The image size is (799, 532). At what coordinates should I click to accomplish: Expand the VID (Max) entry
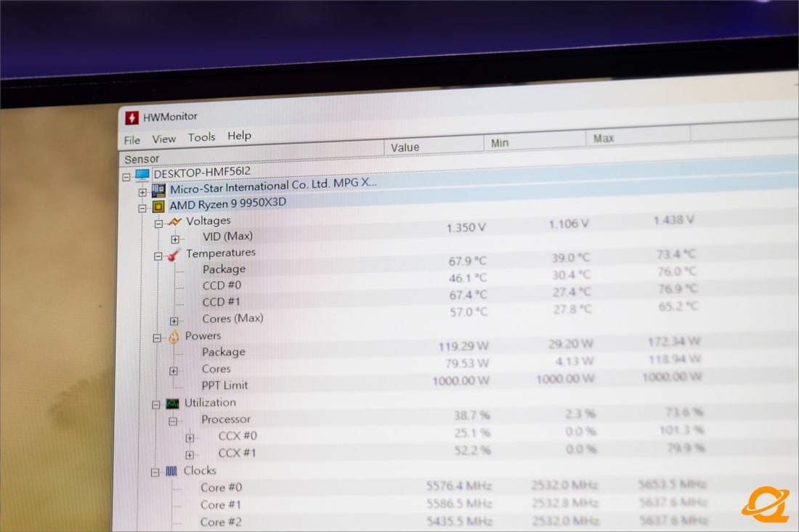coord(175,240)
